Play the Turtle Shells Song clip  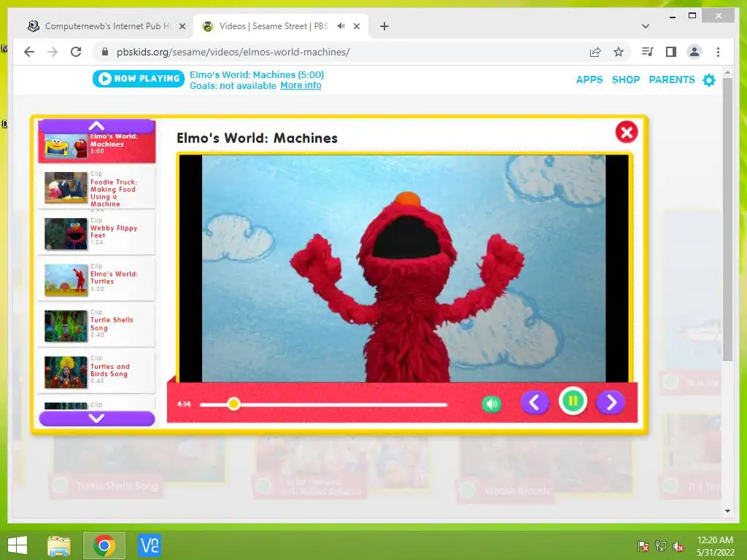coord(97,326)
